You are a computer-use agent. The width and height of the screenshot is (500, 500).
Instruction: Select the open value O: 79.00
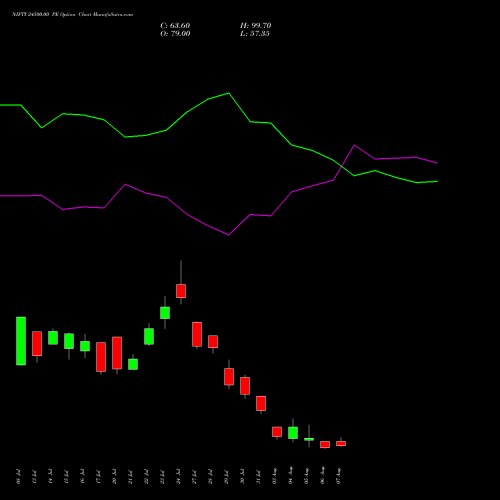[175, 34]
